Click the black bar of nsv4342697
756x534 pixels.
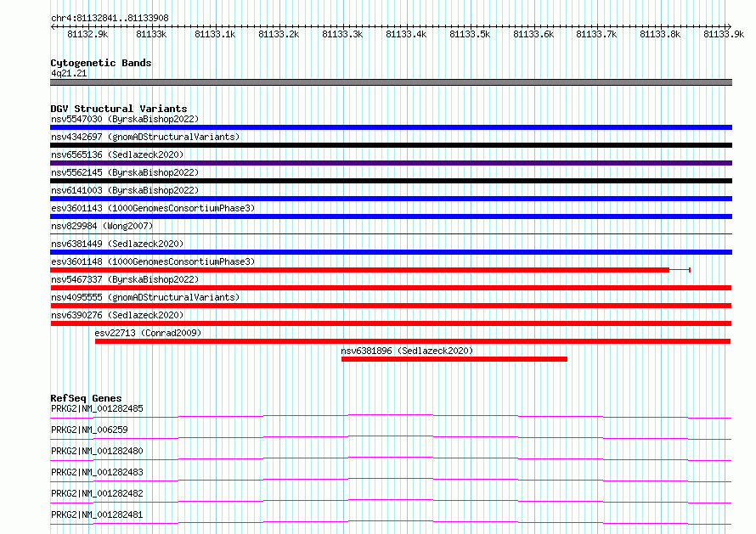[391, 145]
